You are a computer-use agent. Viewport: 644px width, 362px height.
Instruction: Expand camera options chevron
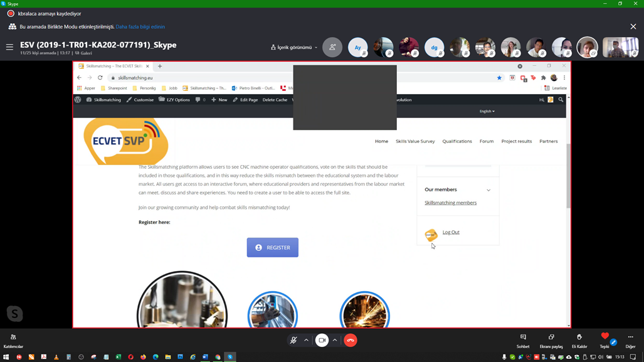(x=335, y=340)
